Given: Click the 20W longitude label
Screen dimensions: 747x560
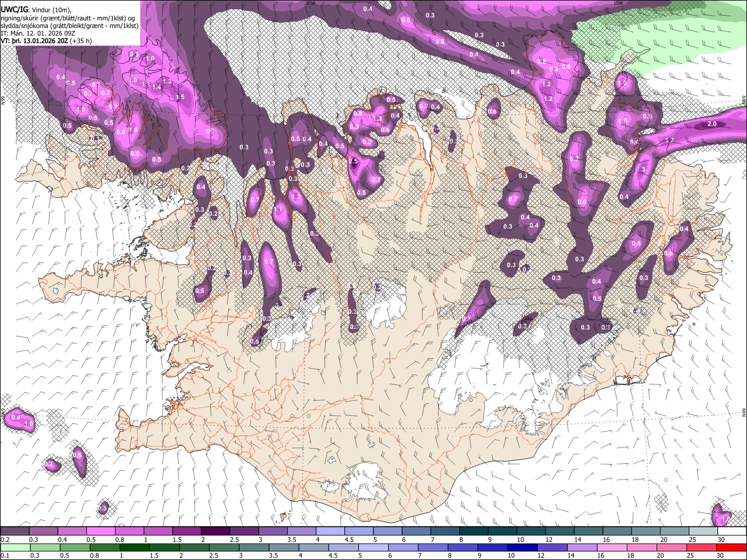Looking at the screenshot, I should pyautogui.click(x=310, y=2).
